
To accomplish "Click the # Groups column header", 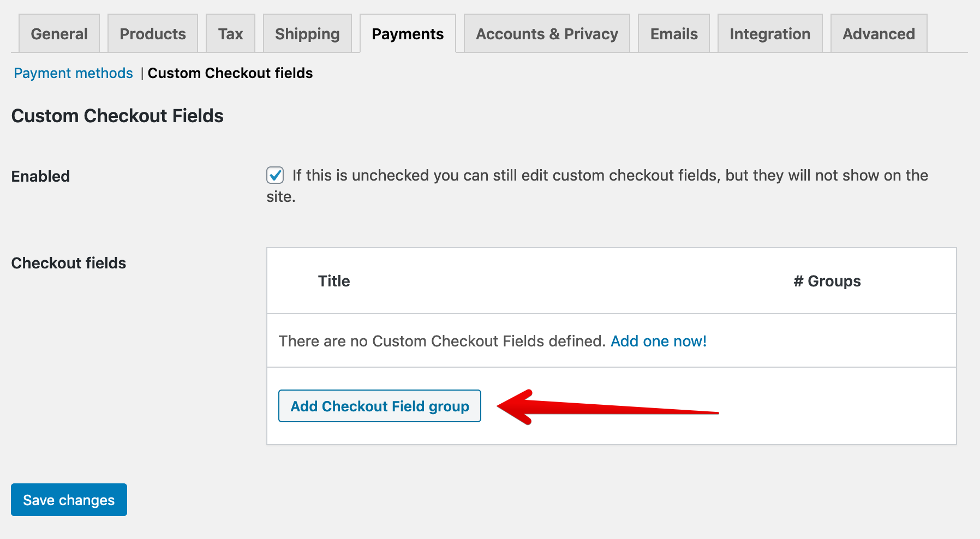I will tap(827, 281).
